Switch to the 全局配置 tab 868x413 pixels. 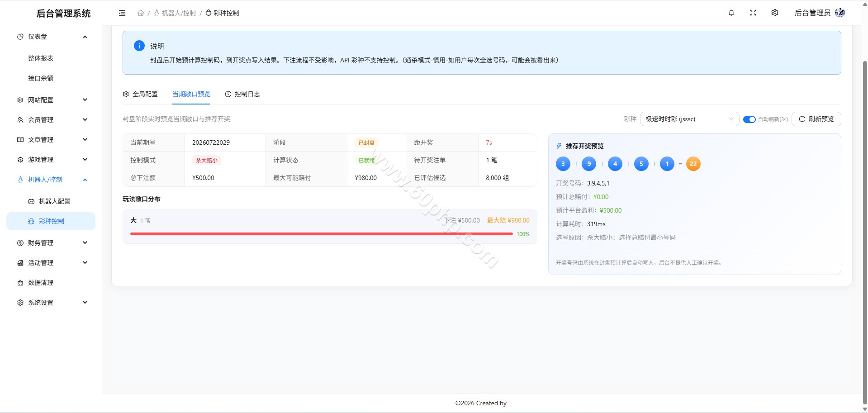140,94
